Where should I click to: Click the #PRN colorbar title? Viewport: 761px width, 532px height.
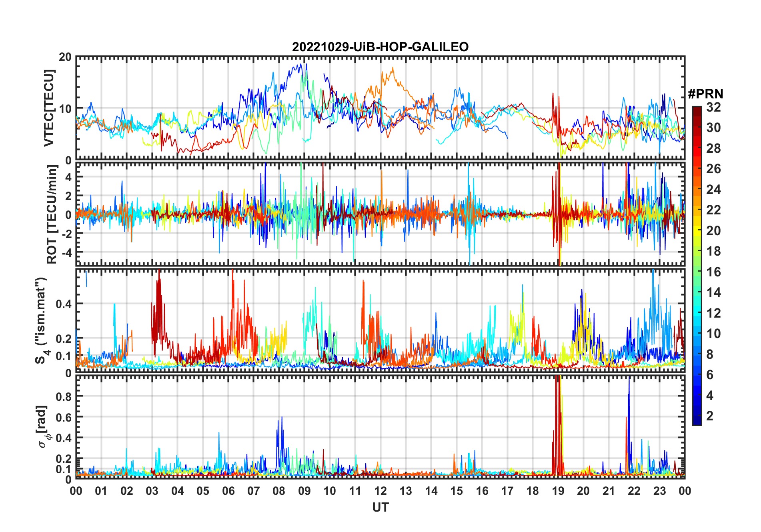[705, 94]
